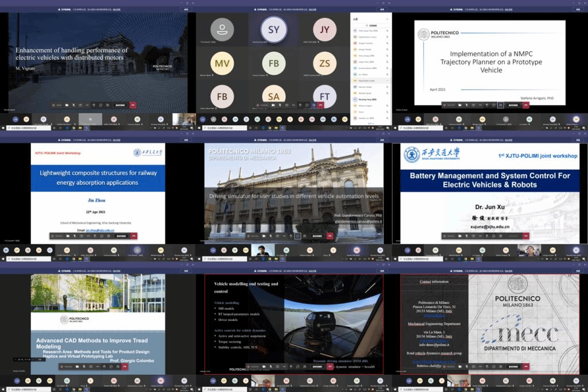Viewport: 588px width, 392px height.
Task: Click the MV participant avatar tile
Action: [222, 63]
